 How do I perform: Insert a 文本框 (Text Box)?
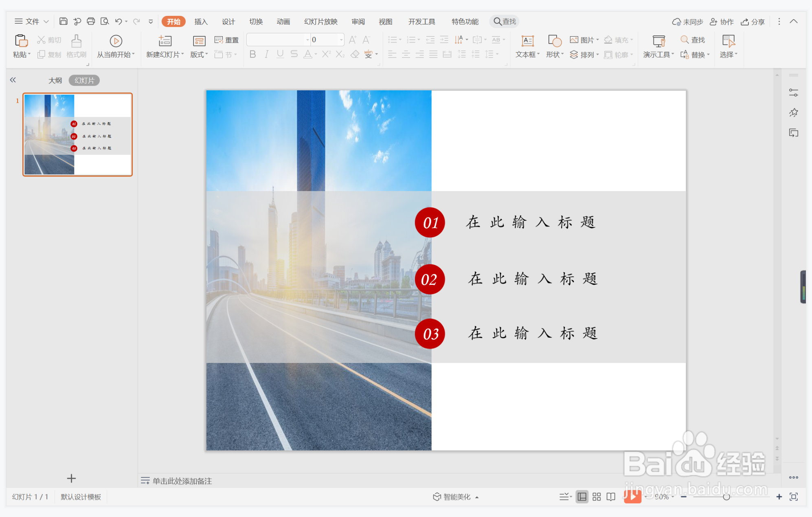(x=526, y=46)
